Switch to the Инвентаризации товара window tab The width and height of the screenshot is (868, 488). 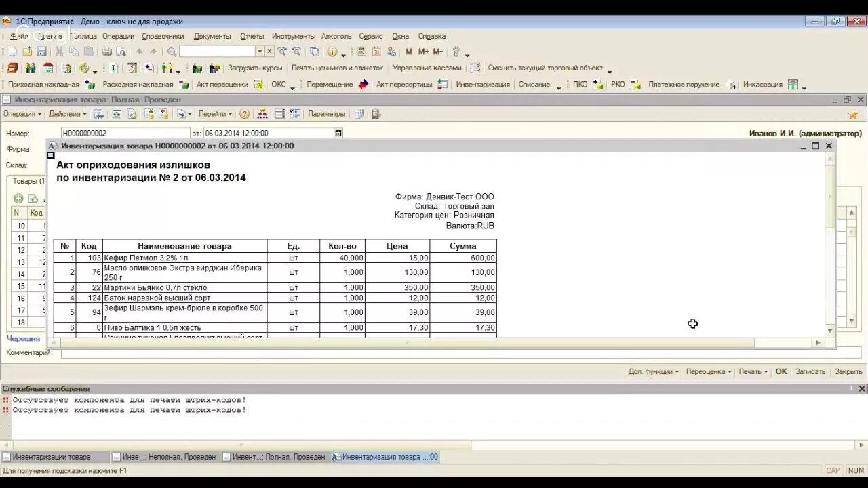[x=55, y=457]
